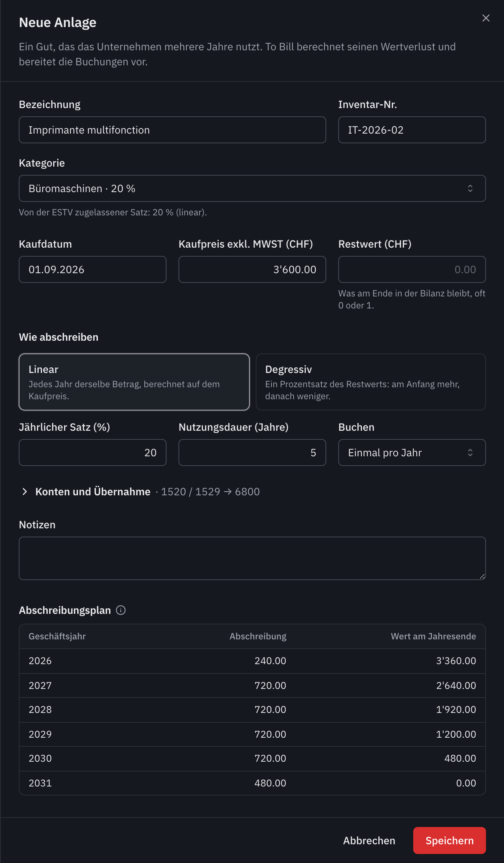Click the 2031 year cell

tap(40, 783)
